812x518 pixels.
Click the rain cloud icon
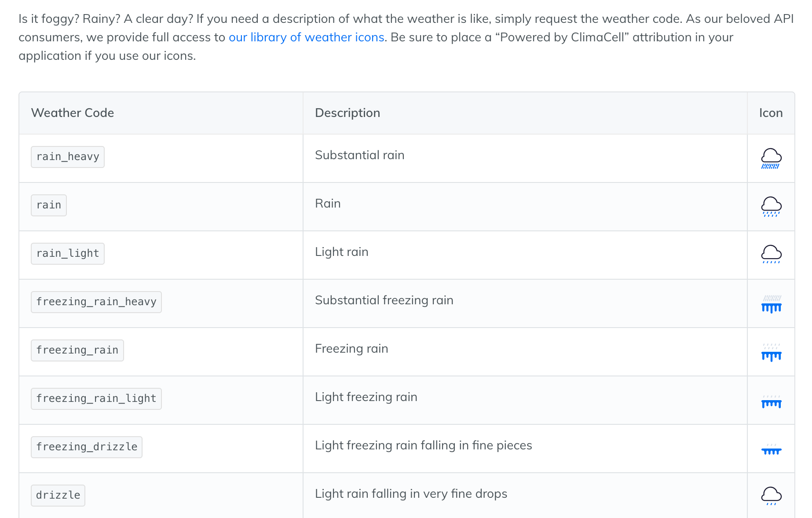click(x=771, y=207)
